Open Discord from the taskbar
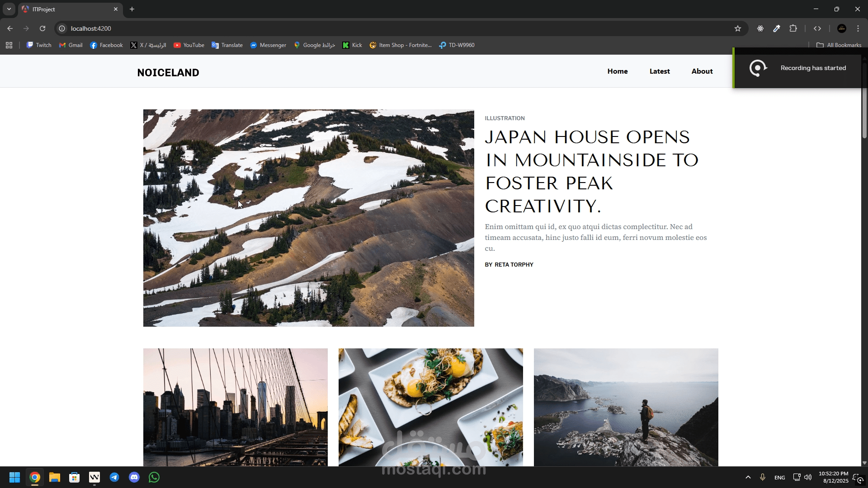868x488 pixels. point(134,477)
